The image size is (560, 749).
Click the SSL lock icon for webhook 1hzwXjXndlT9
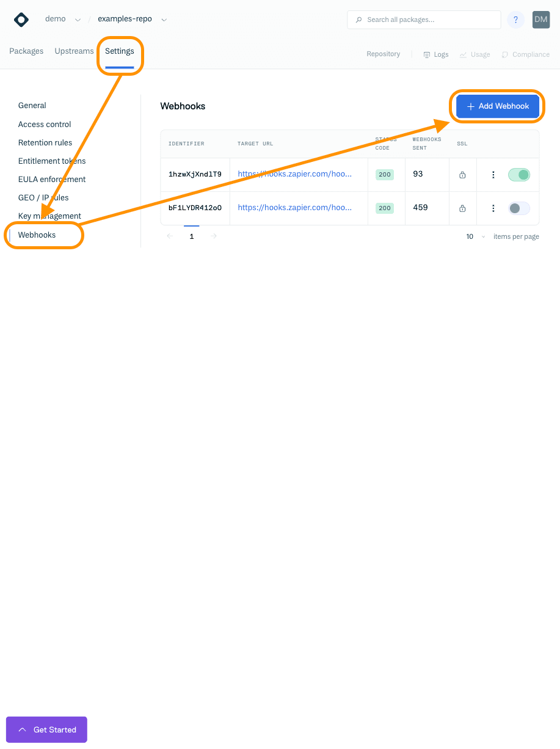(x=462, y=174)
